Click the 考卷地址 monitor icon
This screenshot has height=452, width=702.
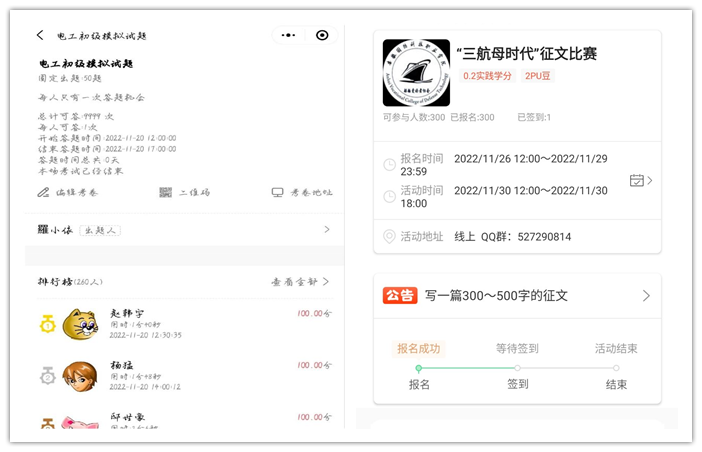[277, 192]
